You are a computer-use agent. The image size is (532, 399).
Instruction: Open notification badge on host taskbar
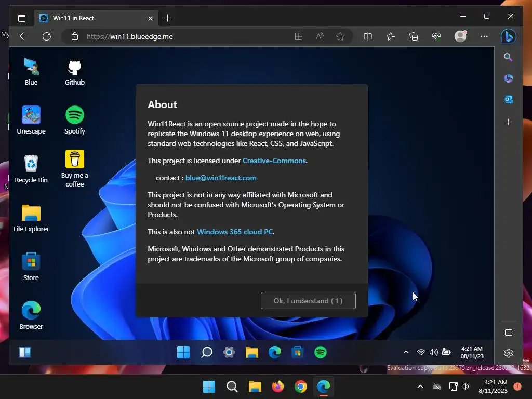517,386
